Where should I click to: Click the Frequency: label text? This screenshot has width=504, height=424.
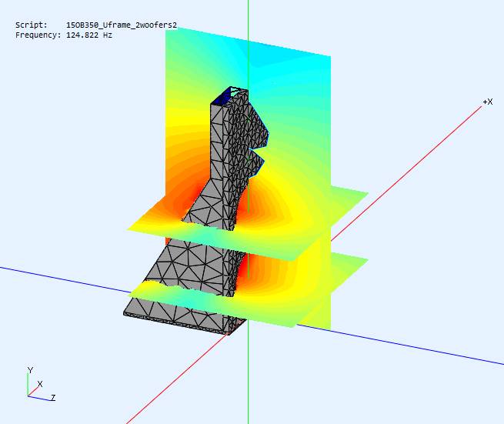coord(38,35)
